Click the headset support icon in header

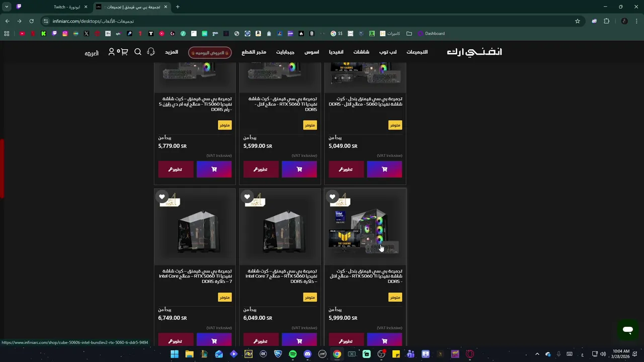[151, 52]
